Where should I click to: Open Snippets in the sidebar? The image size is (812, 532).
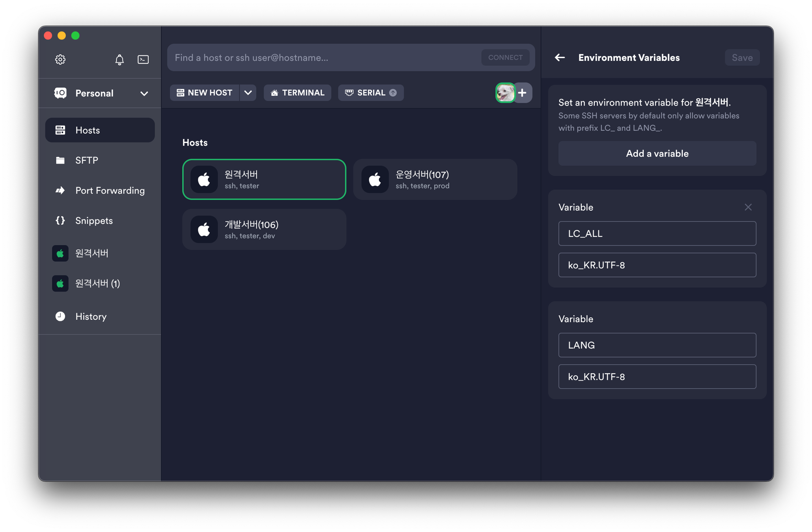coord(94,221)
